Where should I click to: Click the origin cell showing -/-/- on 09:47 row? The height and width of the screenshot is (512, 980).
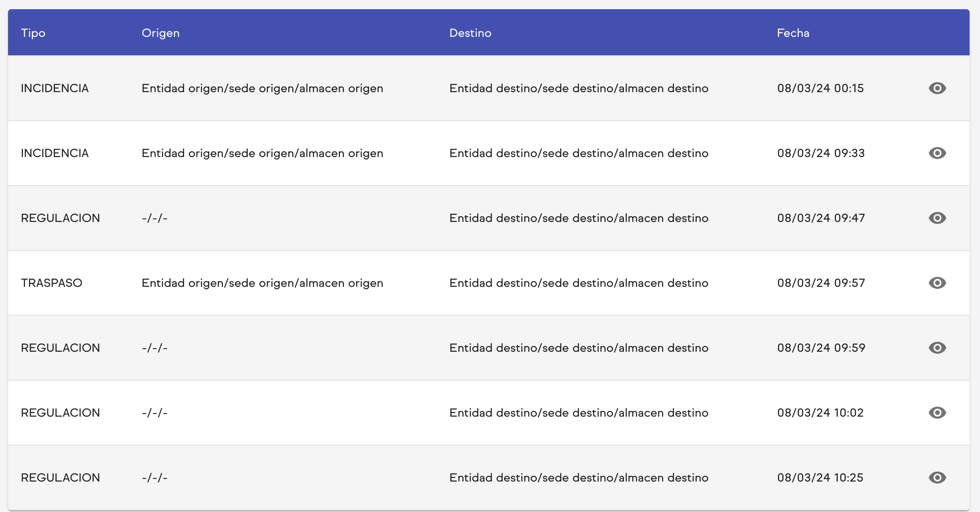154,218
